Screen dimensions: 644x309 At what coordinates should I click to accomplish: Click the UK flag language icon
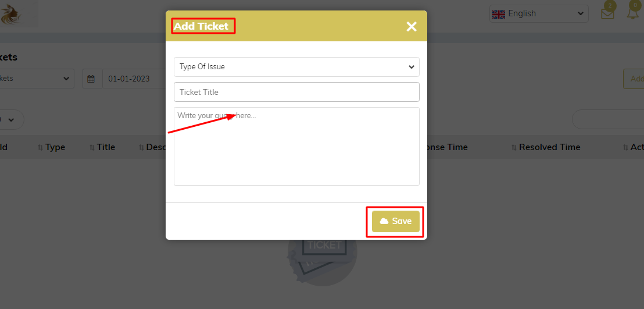(x=499, y=14)
